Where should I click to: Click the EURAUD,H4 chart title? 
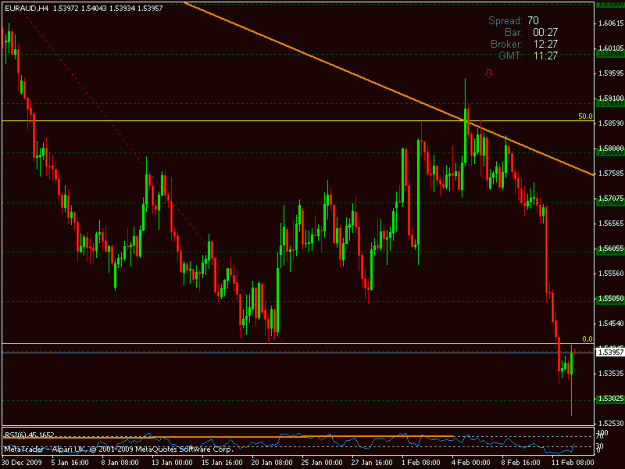pos(26,8)
